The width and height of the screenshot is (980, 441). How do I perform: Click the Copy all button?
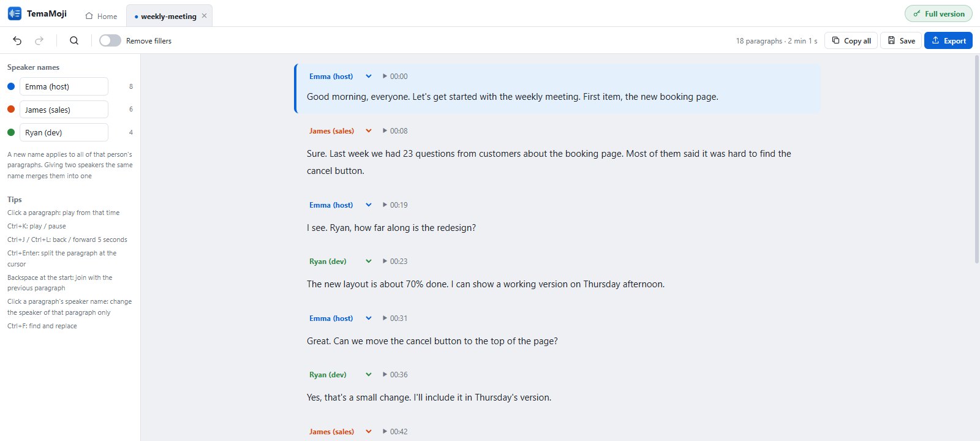[x=851, y=40]
